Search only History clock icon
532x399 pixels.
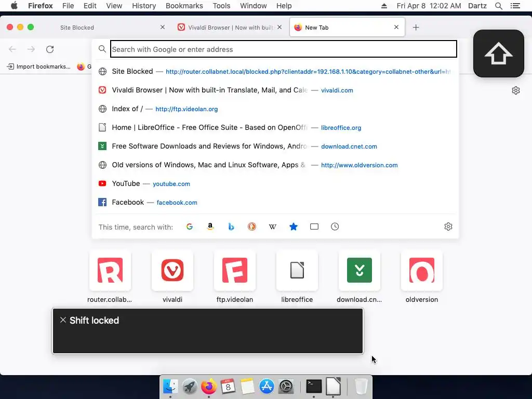(x=335, y=227)
